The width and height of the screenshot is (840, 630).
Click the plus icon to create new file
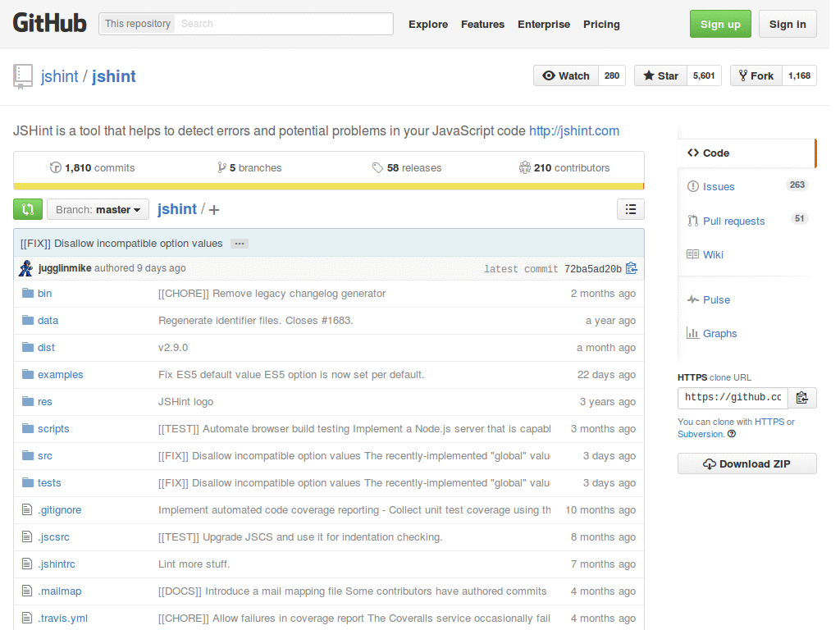click(214, 210)
